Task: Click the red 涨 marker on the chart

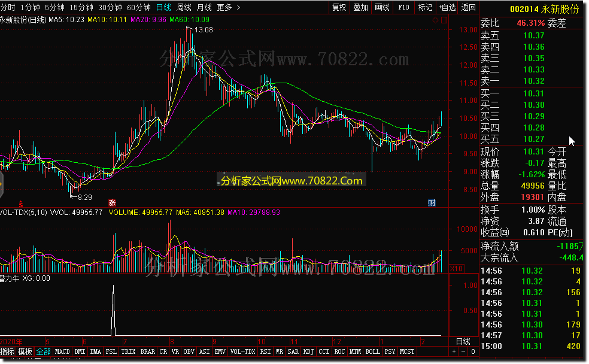Action: pyautogui.click(x=112, y=203)
